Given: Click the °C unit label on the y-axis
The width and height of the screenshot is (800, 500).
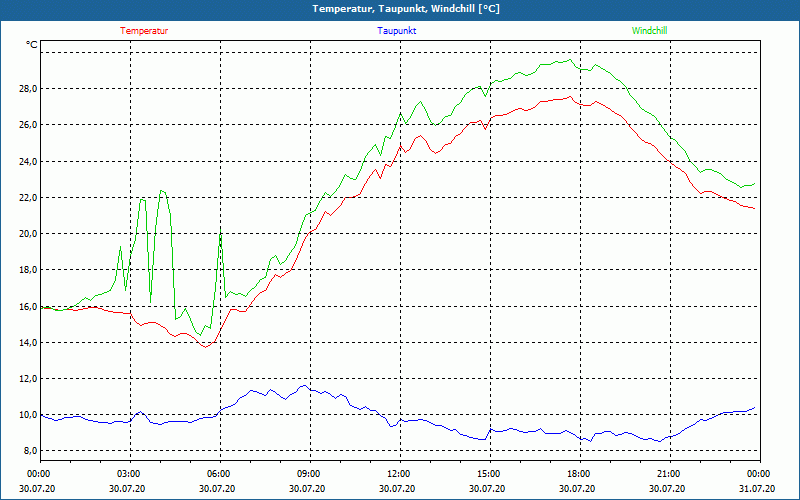Looking at the screenshot, I should 32,45.
